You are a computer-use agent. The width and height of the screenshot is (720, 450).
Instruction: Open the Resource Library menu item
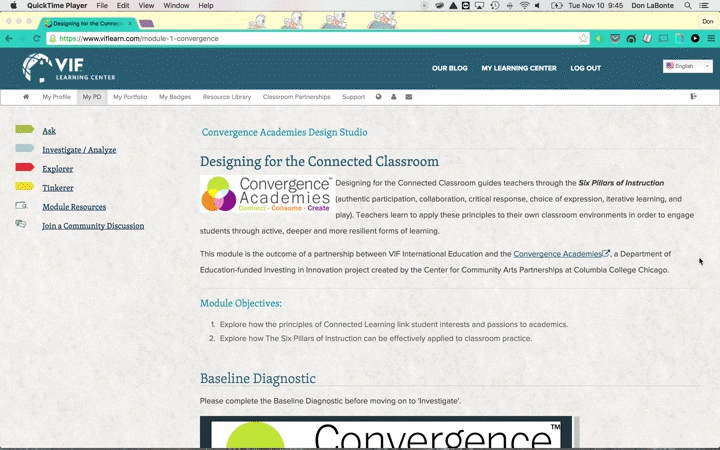[x=227, y=97]
